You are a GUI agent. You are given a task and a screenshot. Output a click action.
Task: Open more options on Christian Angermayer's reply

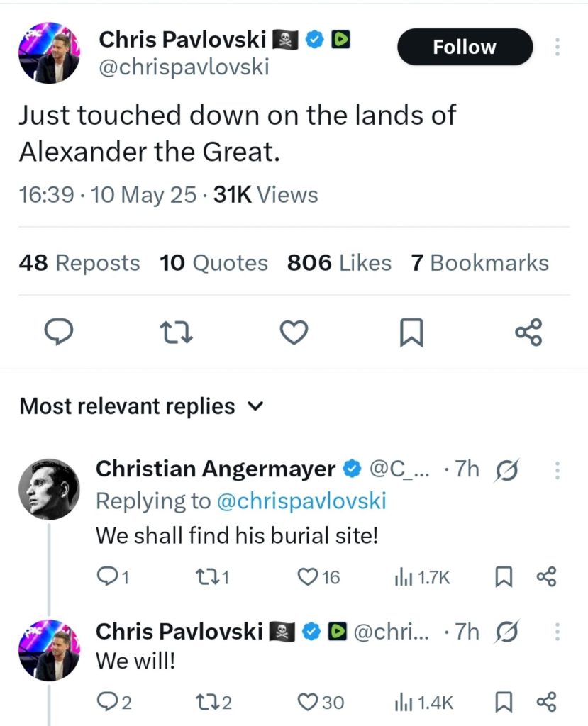coord(558,469)
